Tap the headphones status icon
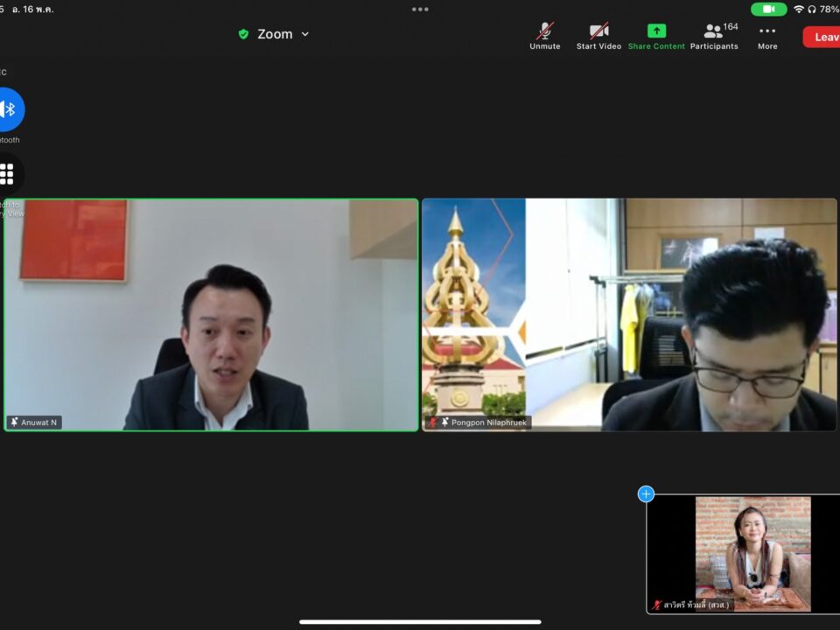Viewport: 840px width, 630px height. click(812, 9)
